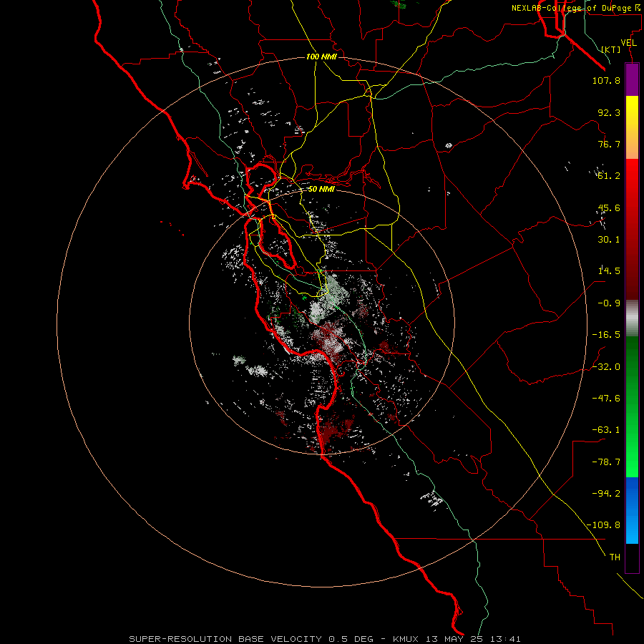
Task: Click 'SUPER-RESOLUTION BASE VELOCITY' in the caption
Action: click(225, 639)
